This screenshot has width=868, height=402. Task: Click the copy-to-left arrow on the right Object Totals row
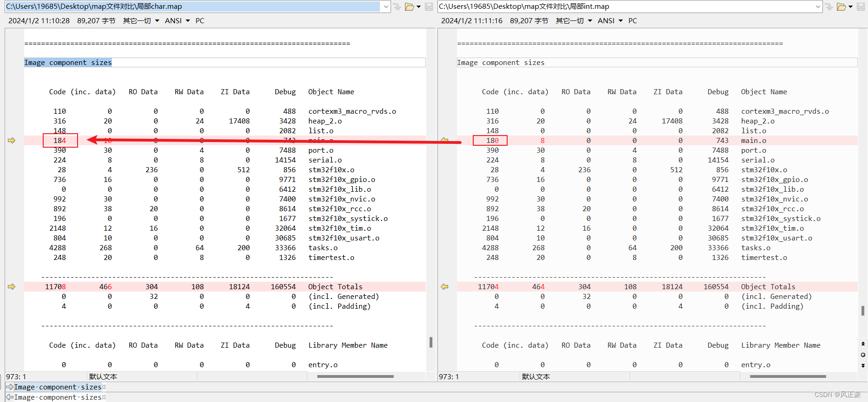(444, 286)
